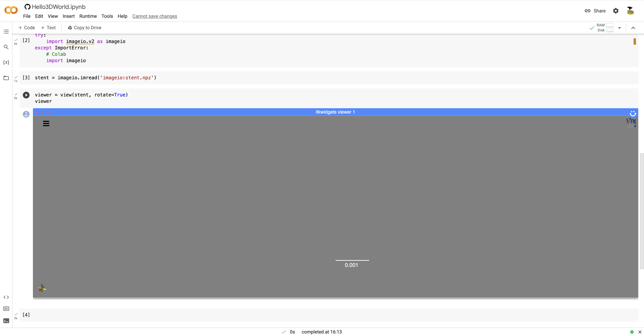
Task: Open your profile avatar menu
Action: point(630,11)
